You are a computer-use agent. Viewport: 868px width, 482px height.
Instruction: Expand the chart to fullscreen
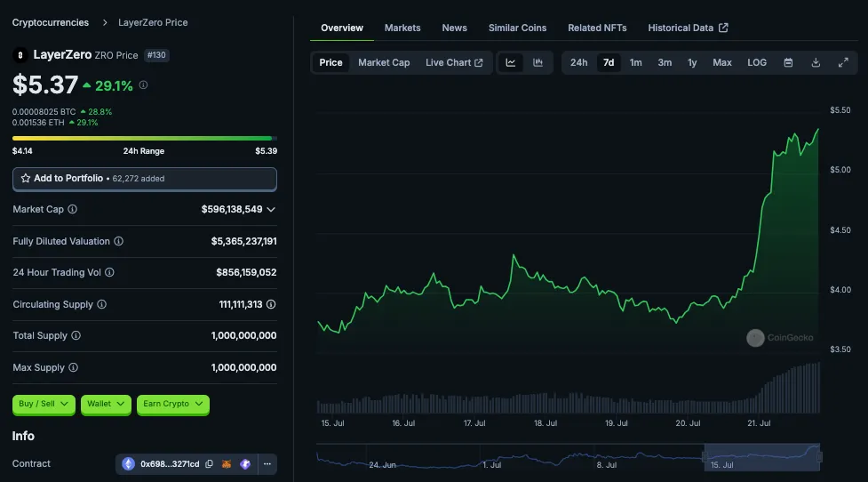[x=843, y=62]
